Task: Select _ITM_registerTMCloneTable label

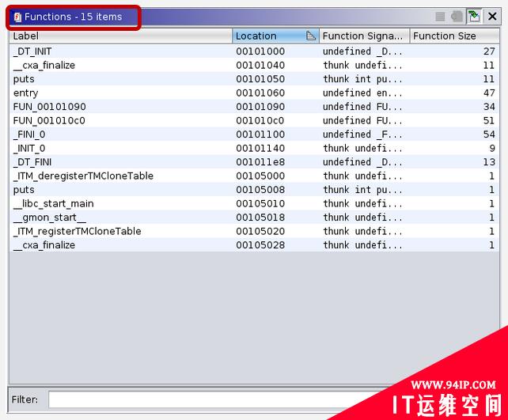Action: coord(77,231)
